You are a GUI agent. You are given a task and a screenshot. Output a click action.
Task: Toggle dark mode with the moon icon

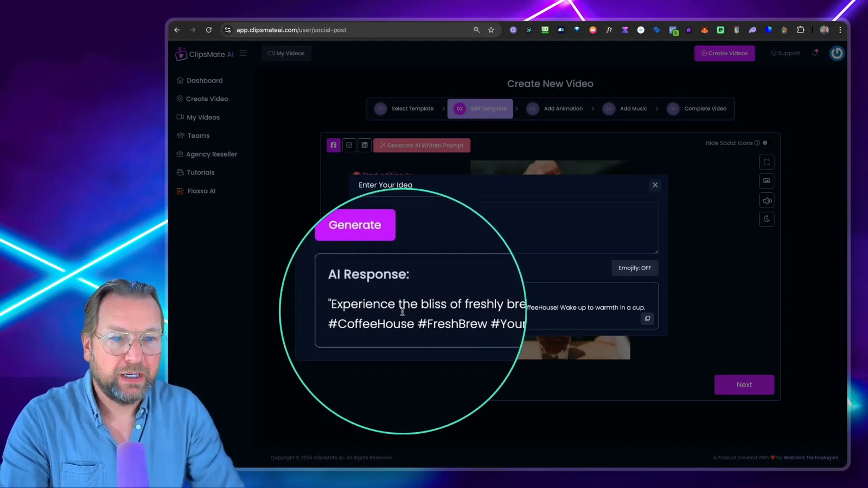coord(767,219)
